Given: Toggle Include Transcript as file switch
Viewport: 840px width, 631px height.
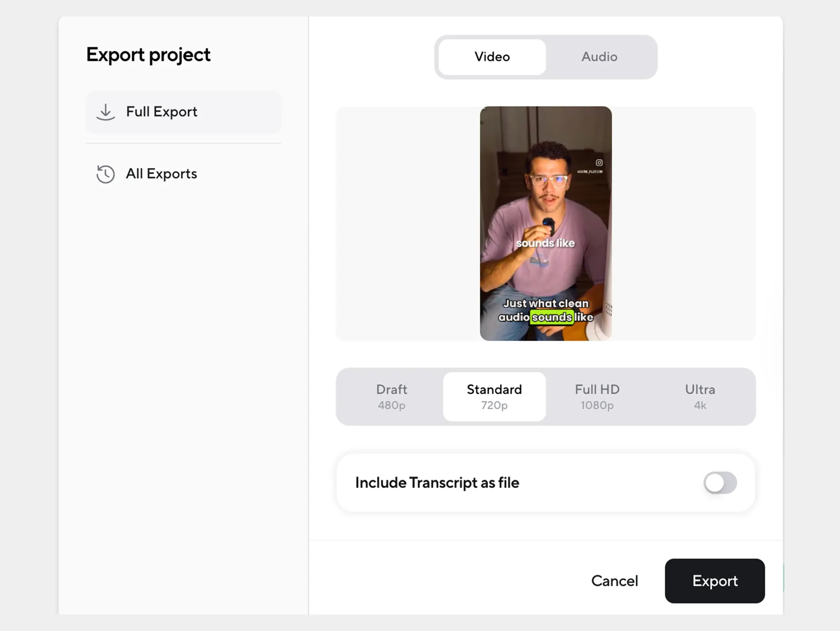Looking at the screenshot, I should 720,483.
